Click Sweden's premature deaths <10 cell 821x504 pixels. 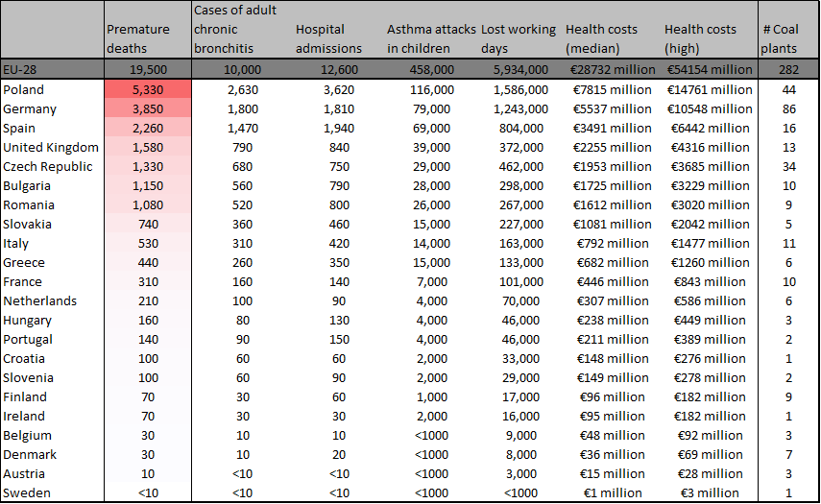148,493
